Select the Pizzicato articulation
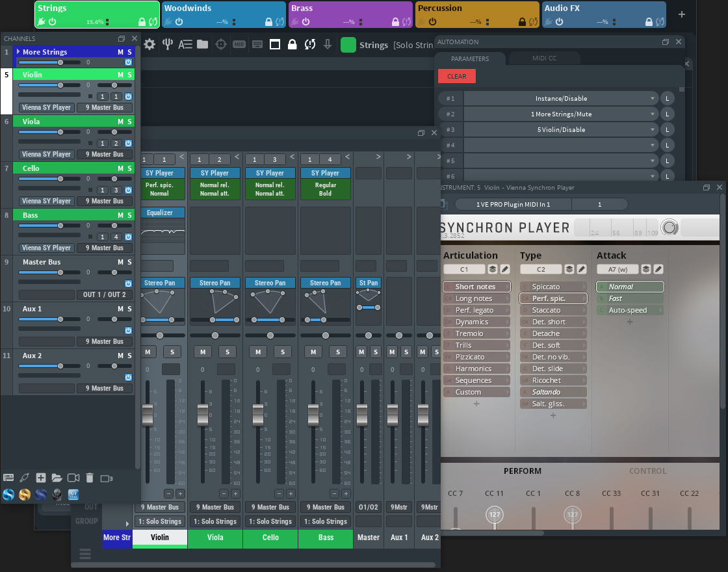The height and width of the screenshot is (572, 728). [x=469, y=357]
